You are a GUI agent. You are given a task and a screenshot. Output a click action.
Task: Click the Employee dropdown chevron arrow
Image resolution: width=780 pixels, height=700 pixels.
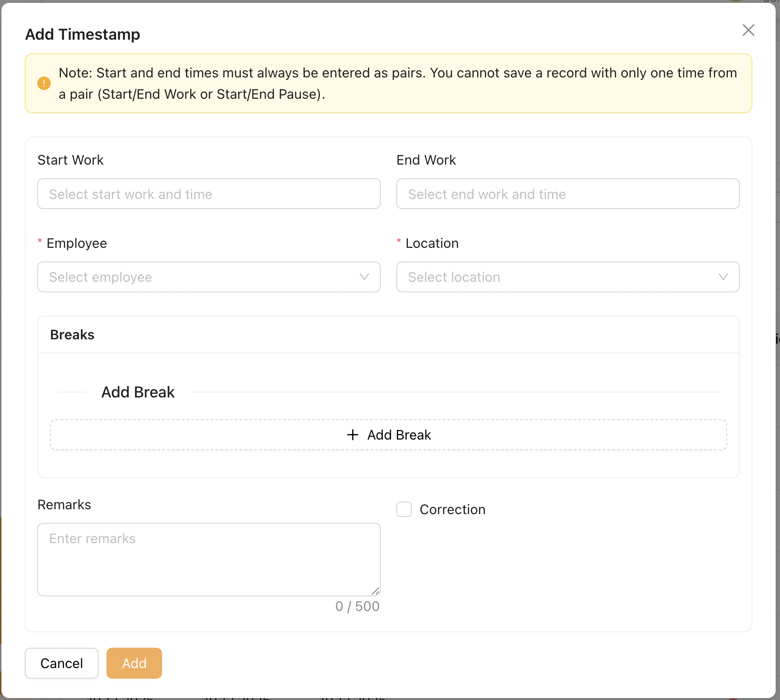point(364,277)
